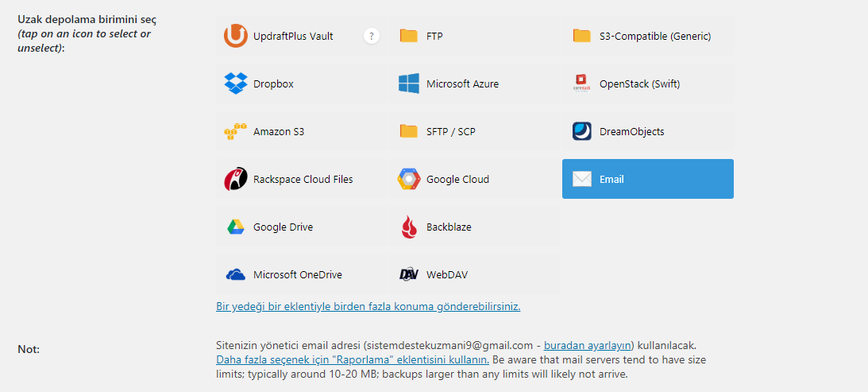Image resolution: width=868 pixels, height=392 pixels.
Task: Pick DreamObjects storage label
Action: pos(632,132)
